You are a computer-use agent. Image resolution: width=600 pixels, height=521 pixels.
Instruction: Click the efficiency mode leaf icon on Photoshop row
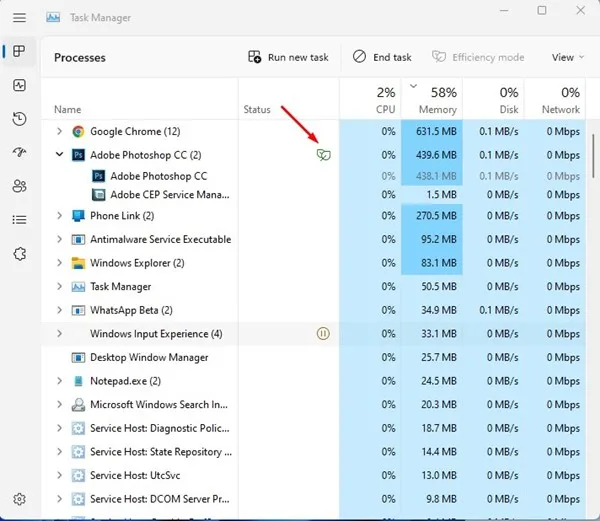click(323, 155)
